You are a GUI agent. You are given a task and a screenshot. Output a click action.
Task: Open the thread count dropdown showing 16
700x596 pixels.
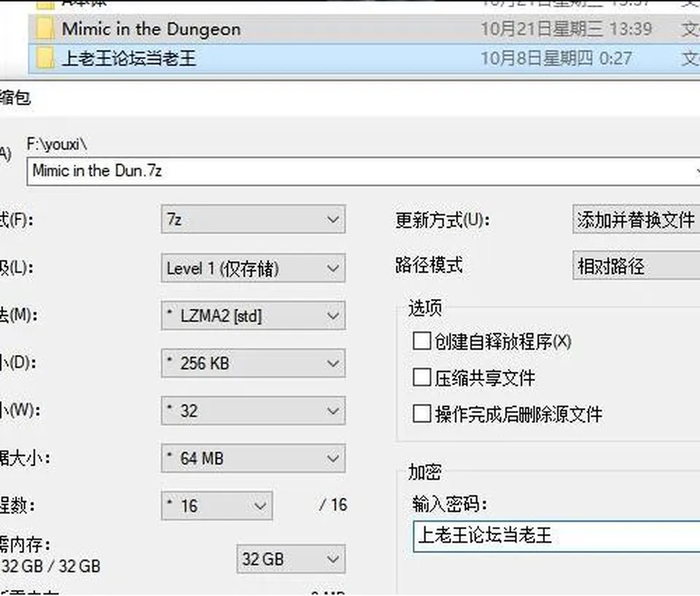(217, 506)
